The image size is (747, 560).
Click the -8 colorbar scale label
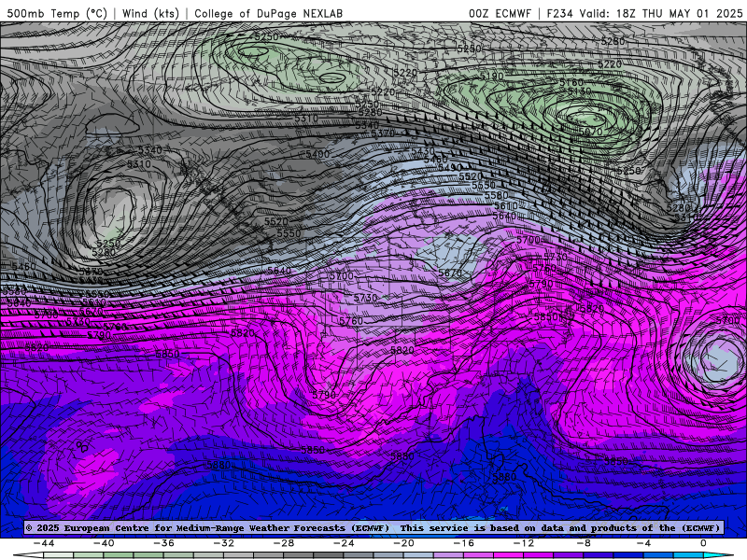click(585, 543)
